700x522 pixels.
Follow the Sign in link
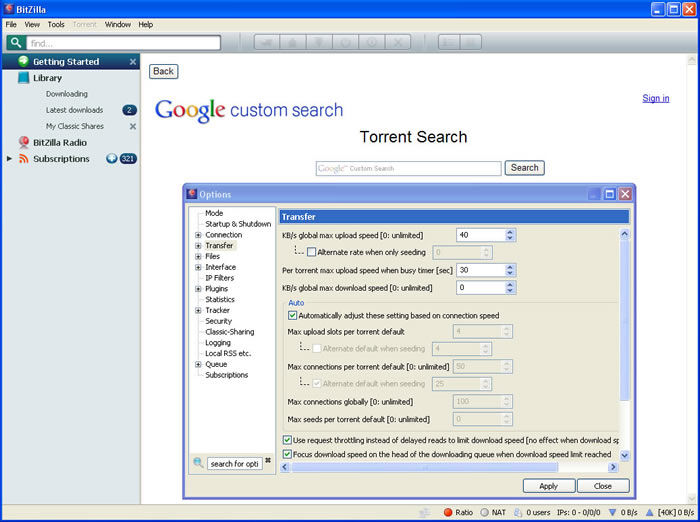(x=656, y=98)
